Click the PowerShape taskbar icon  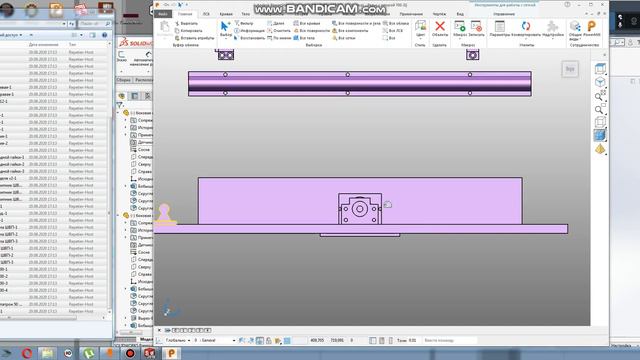coord(171,353)
